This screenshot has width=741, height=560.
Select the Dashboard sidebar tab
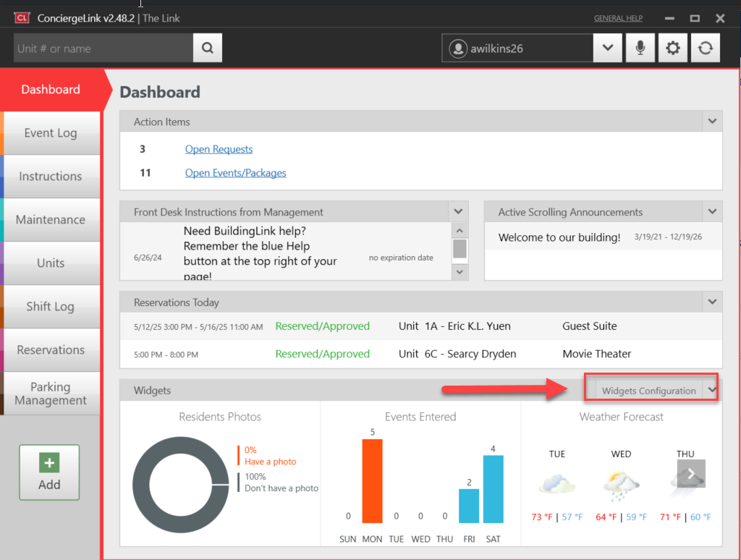pos(51,89)
